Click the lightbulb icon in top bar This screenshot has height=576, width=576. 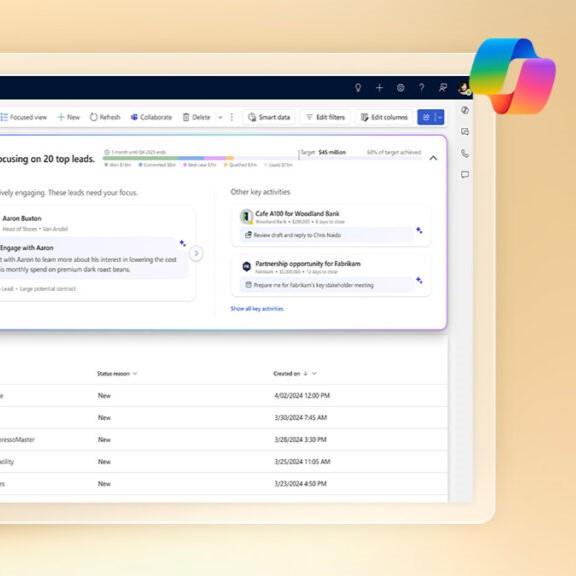tap(358, 88)
